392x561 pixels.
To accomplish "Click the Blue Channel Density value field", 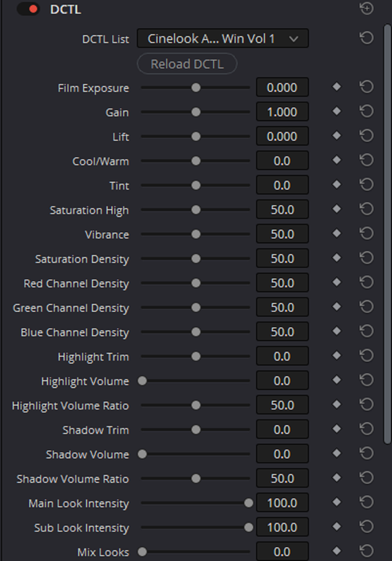I will click(x=282, y=332).
